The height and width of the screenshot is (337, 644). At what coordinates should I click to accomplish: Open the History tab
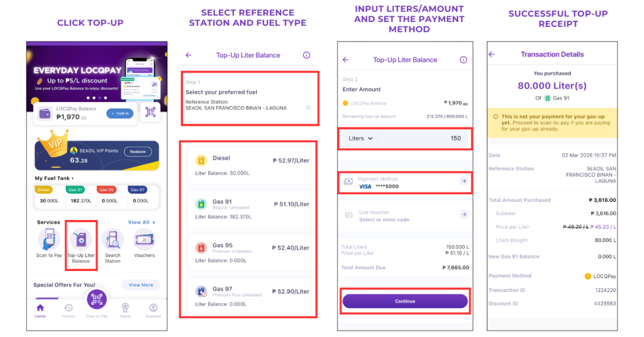69,310
